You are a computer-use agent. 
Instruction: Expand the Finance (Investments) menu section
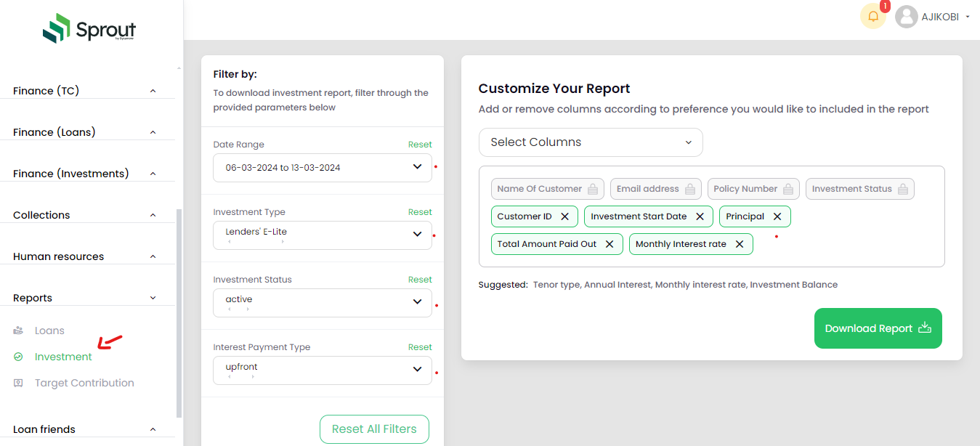point(153,174)
